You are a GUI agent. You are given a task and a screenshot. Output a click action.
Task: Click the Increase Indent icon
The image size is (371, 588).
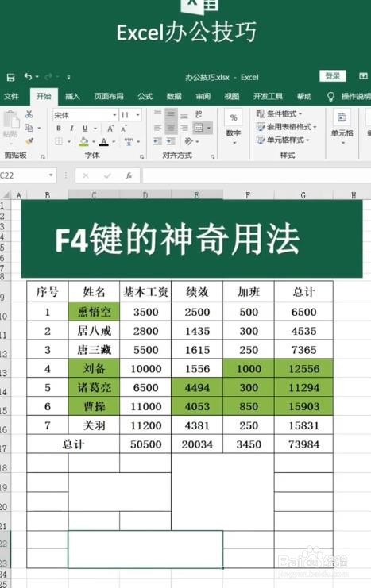171,141
